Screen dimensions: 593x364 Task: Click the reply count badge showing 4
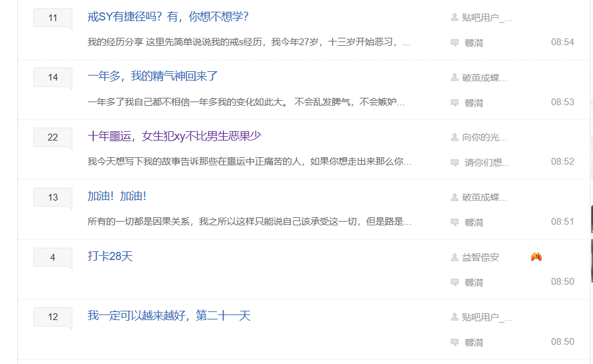point(53,257)
